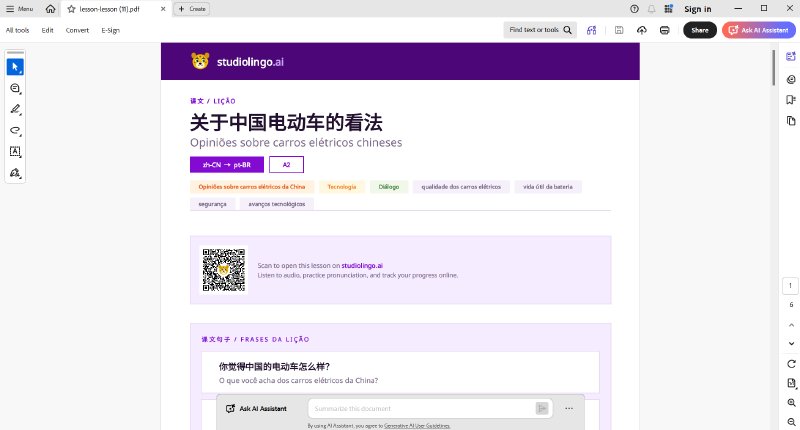This screenshot has width=800, height=430.
Task: Open All tools menu
Action: [17, 30]
